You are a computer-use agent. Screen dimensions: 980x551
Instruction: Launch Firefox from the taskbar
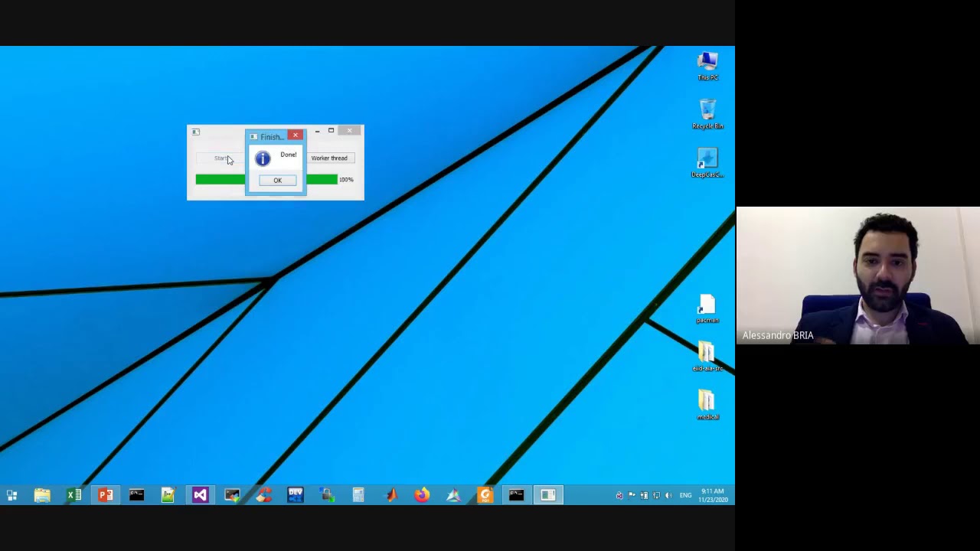[422, 496]
